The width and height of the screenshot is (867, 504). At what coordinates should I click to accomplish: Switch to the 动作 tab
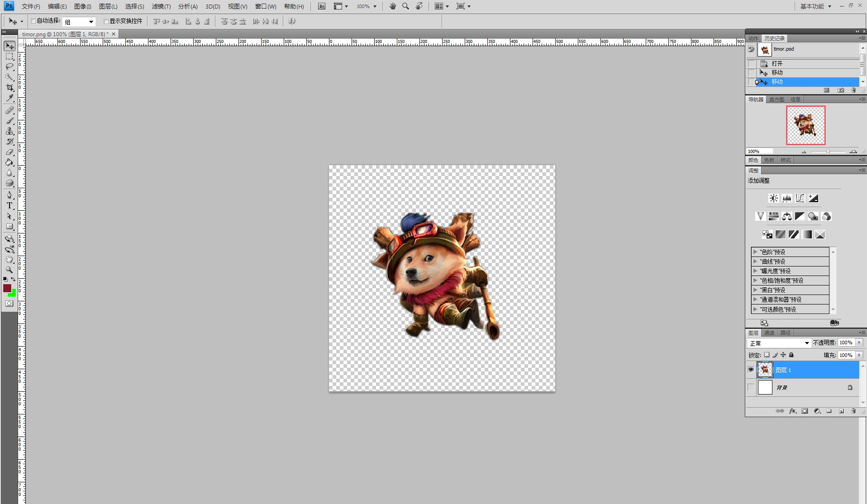pyautogui.click(x=753, y=38)
